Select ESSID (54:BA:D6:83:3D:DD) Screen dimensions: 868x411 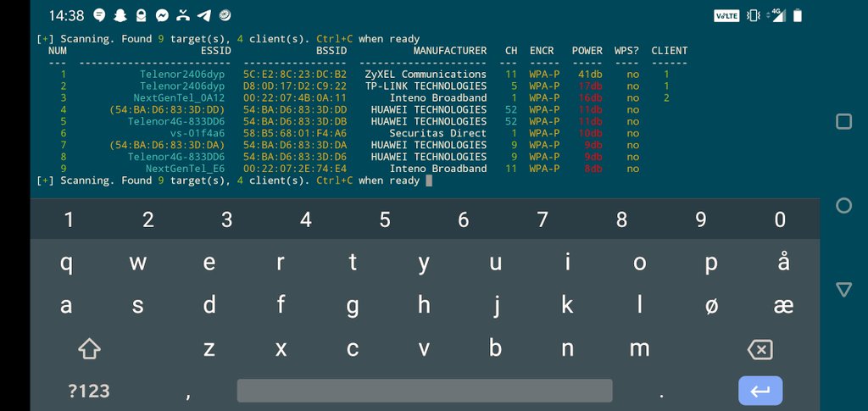[167, 109]
